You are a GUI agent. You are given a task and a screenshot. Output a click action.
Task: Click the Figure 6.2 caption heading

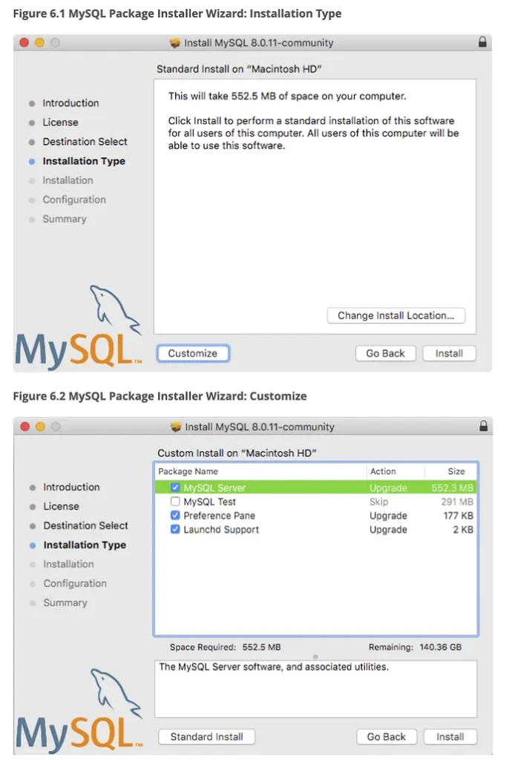point(160,396)
